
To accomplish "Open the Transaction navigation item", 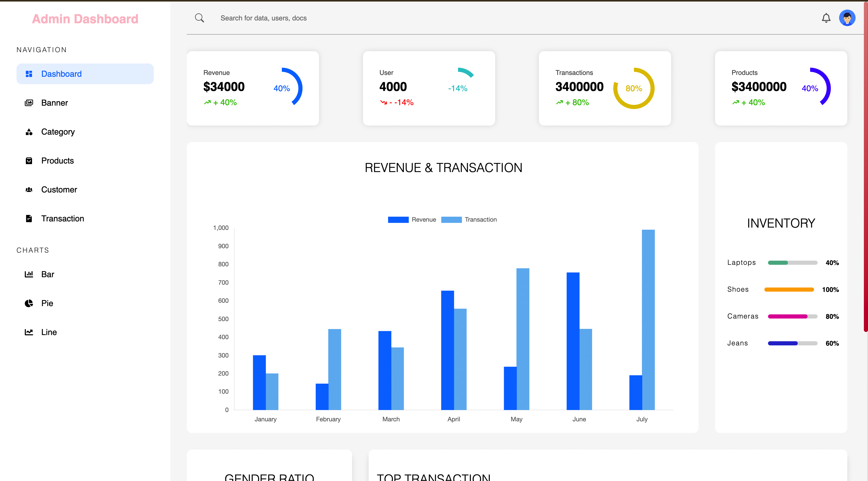I will point(62,219).
